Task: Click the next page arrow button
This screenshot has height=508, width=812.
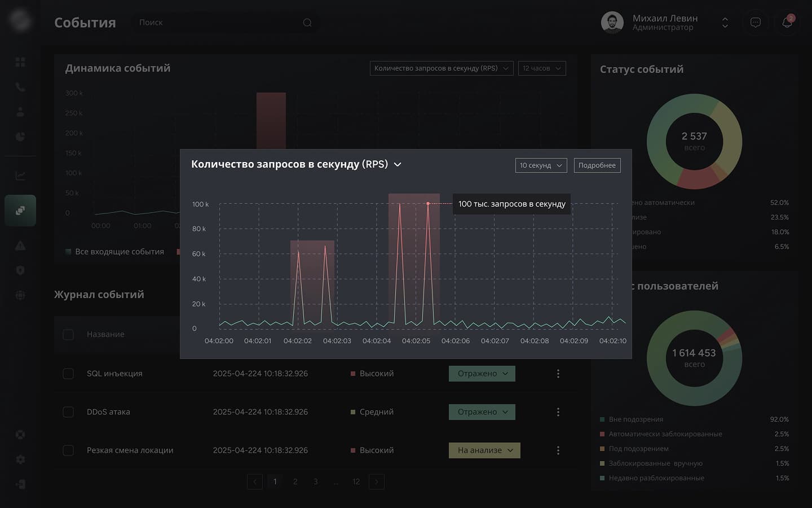Action: point(376,481)
